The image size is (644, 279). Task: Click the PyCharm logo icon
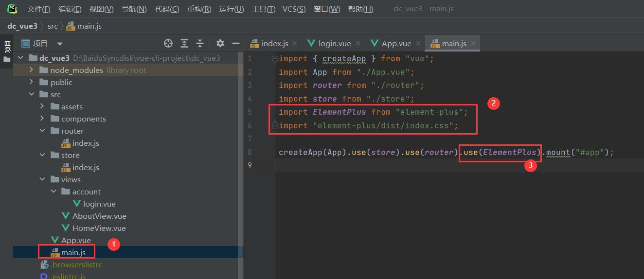pyautogui.click(x=12, y=9)
